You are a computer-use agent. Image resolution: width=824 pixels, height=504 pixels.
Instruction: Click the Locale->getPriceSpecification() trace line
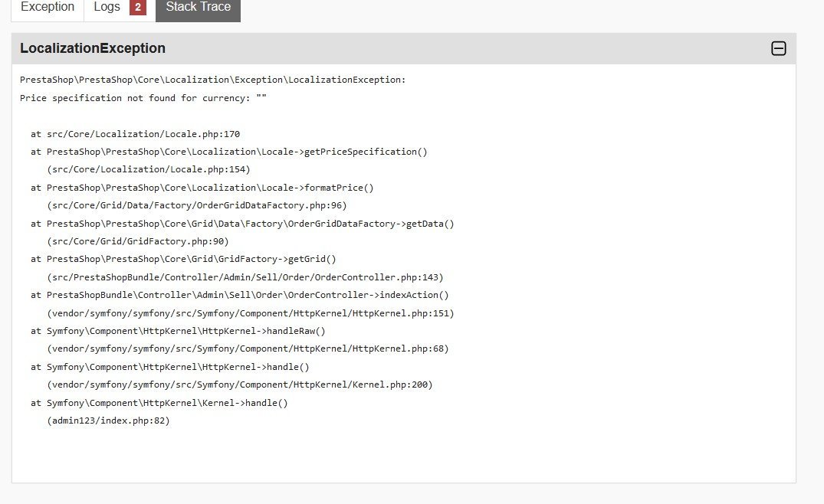tap(229, 152)
